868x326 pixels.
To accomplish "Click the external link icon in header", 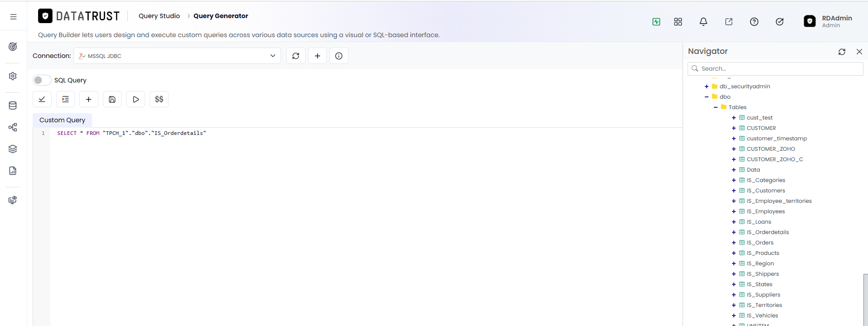I will click(729, 22).
